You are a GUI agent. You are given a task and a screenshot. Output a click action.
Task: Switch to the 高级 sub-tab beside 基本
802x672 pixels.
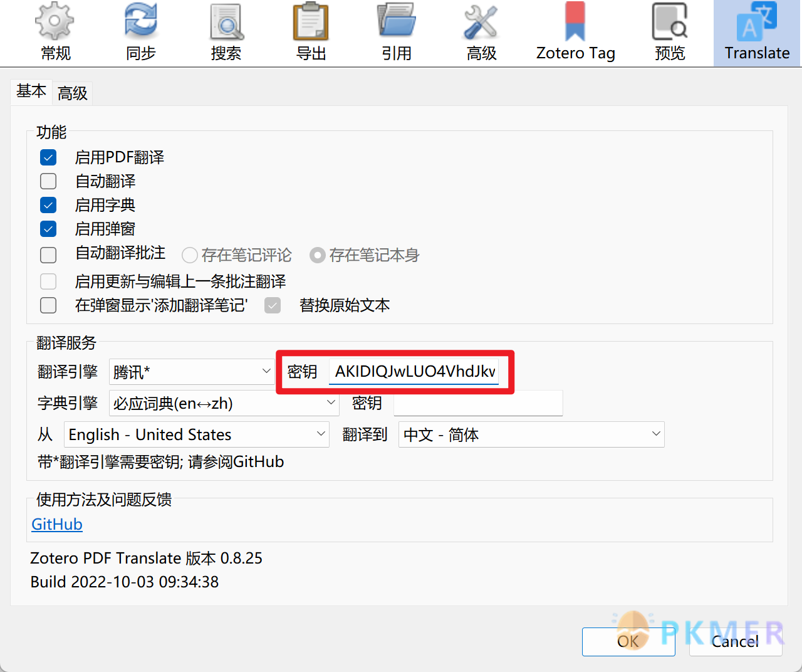pyautogui.click(x=73, y=93)
